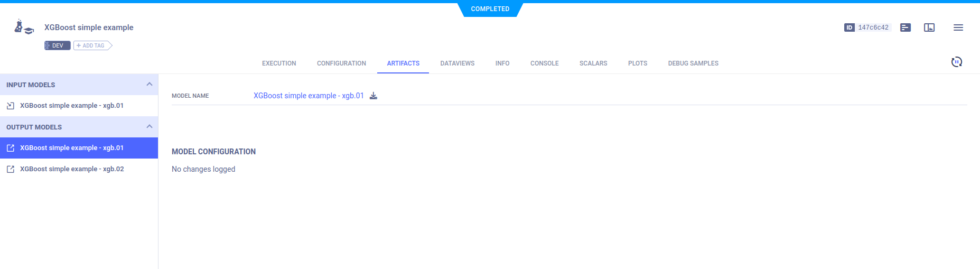
Task: Click the full-screen details view icon
Action: (929, 27)
